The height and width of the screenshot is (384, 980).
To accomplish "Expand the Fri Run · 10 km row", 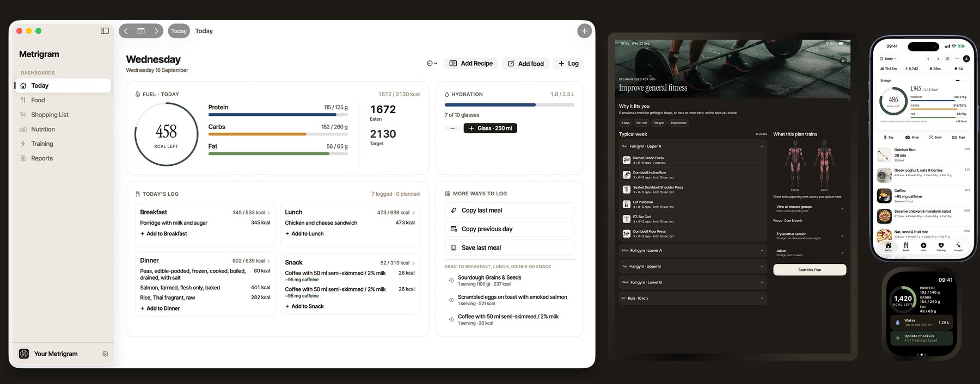I will pos(693,298).
